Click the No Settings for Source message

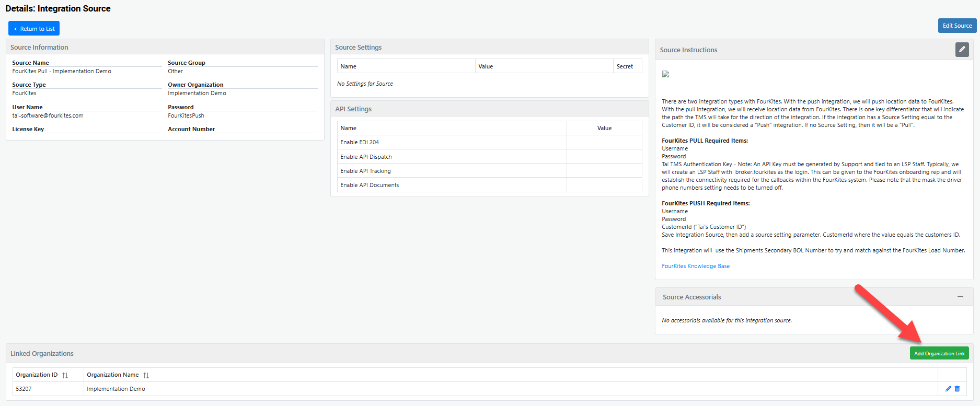coord(365,84)
